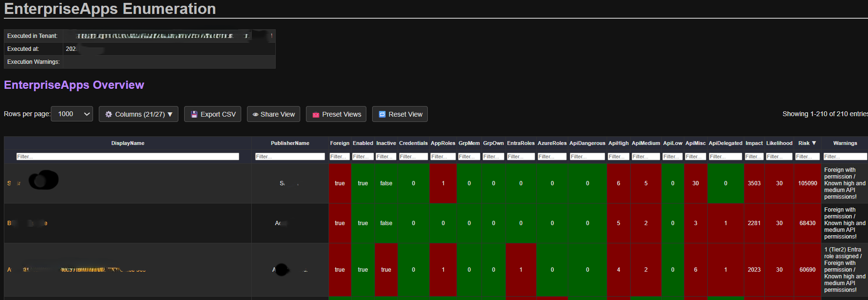Click the red Impact cell showing 2281

click(754, 223)
